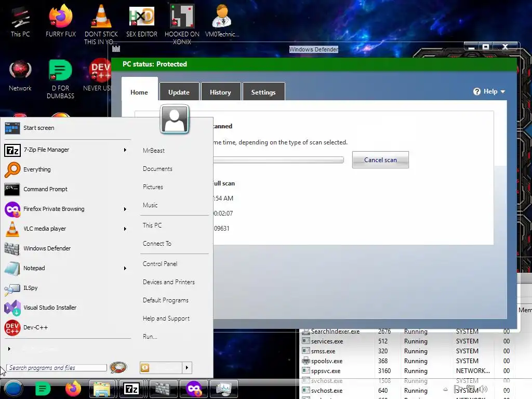Screen dimensions: 532x399
Task: Expand All Programs arrow in Start menu
Action: click(x=9, y=349)
